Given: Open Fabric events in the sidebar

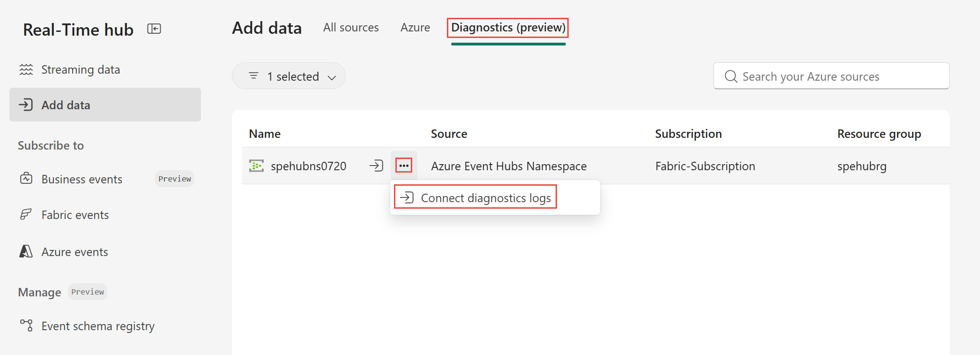Looking at the screenshot, I should [105, 215].
